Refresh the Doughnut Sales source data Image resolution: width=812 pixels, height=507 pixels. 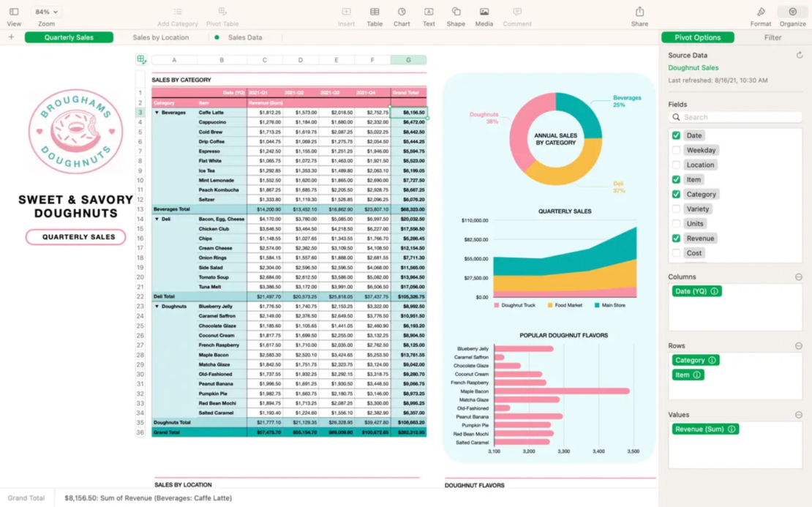[798, 54]
